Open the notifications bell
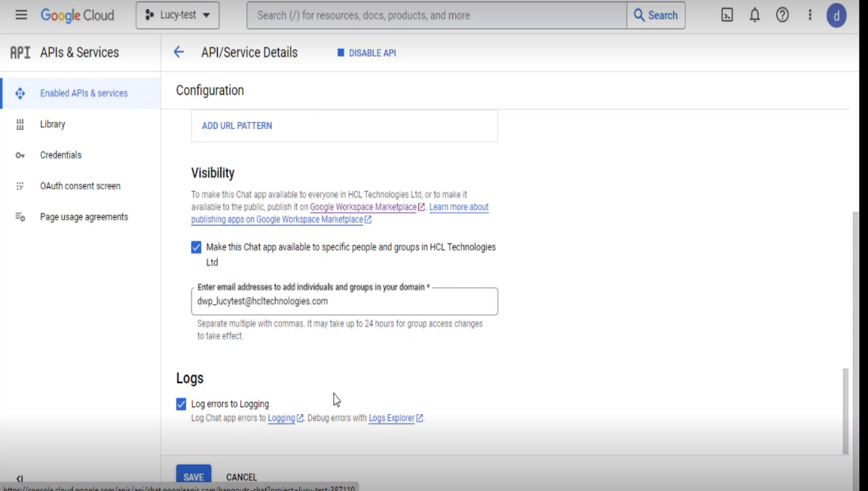868x491 pixels. [754, 15]
